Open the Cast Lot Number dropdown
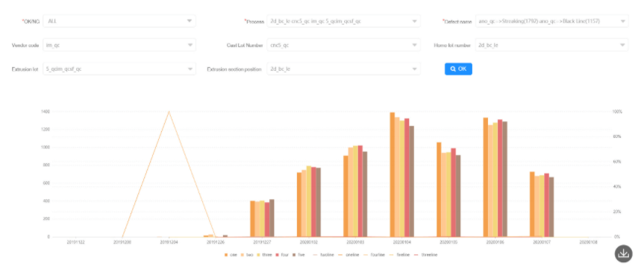Viewport: 644px width, 275px height. point(343,45)
